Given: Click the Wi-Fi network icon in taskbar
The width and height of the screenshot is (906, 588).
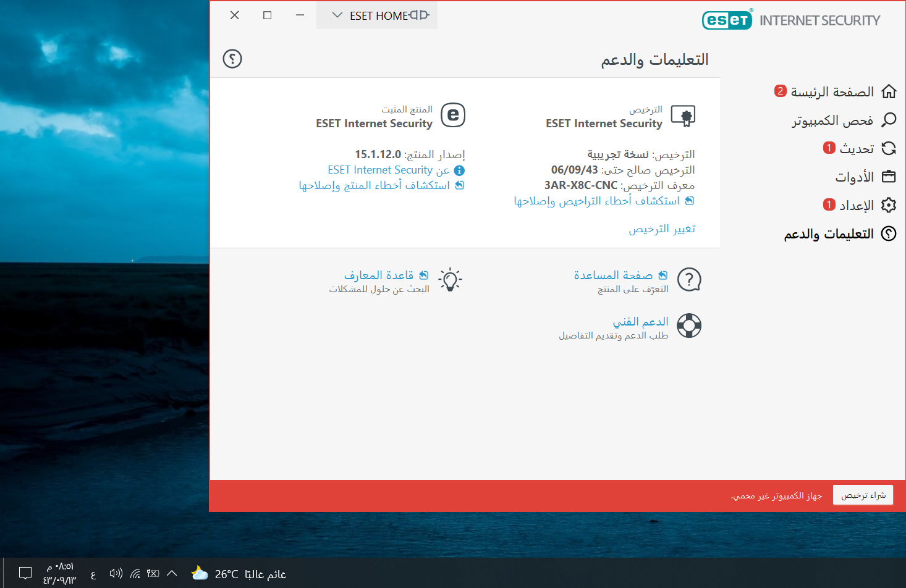Looking at the screenshot, I should pos(135,574).
